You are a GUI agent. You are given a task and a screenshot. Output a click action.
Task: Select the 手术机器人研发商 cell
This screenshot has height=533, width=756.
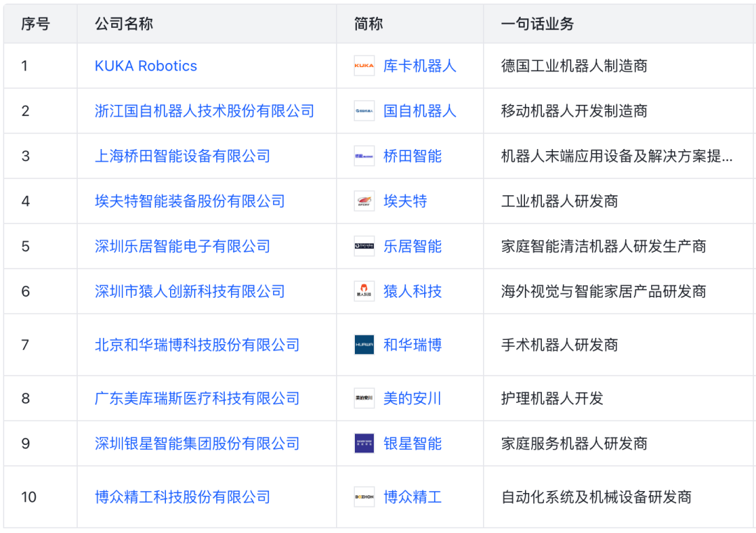(619, 345)
